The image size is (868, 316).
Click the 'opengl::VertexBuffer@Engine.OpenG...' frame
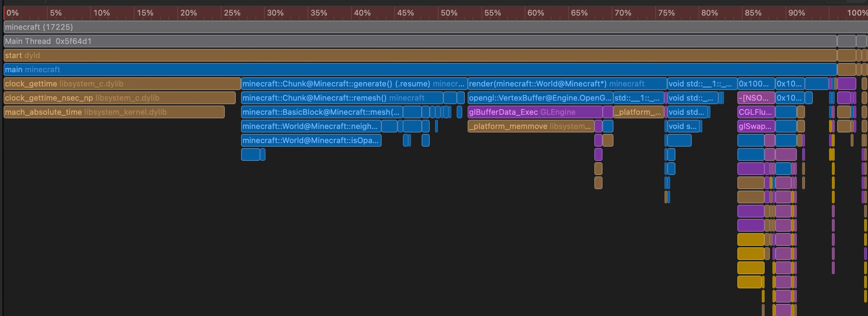coord(540,98)
